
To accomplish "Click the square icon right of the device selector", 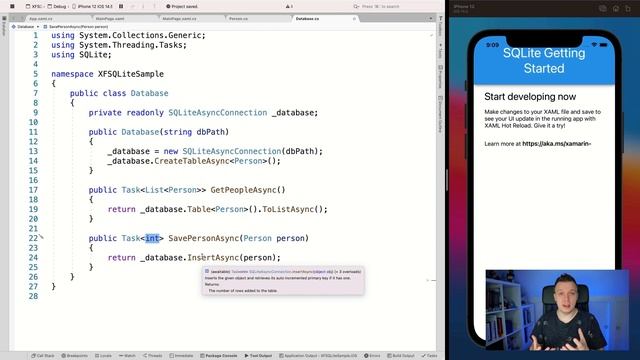I will pyautogui.click(x=121, y=6).
